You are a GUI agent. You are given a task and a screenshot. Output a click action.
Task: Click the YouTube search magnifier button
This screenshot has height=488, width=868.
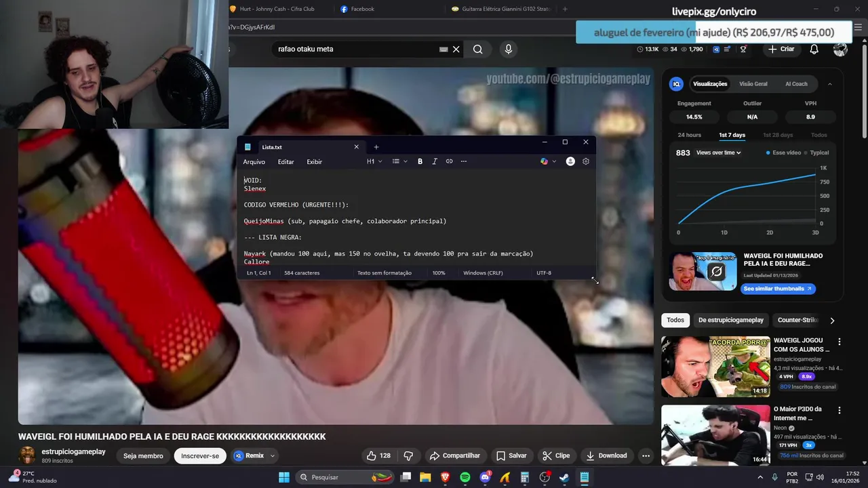pos(478,49)
